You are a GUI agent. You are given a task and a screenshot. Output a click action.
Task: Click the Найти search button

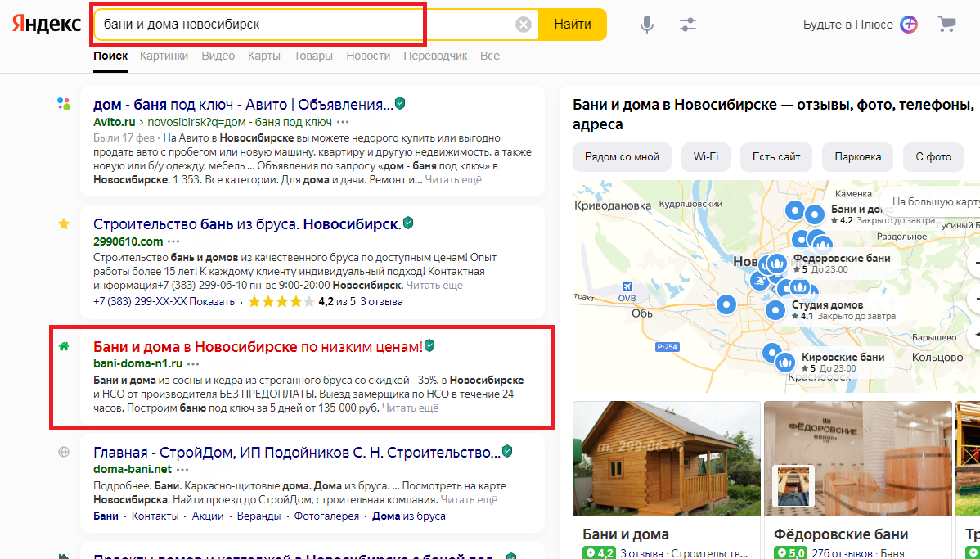click(573, 25)
